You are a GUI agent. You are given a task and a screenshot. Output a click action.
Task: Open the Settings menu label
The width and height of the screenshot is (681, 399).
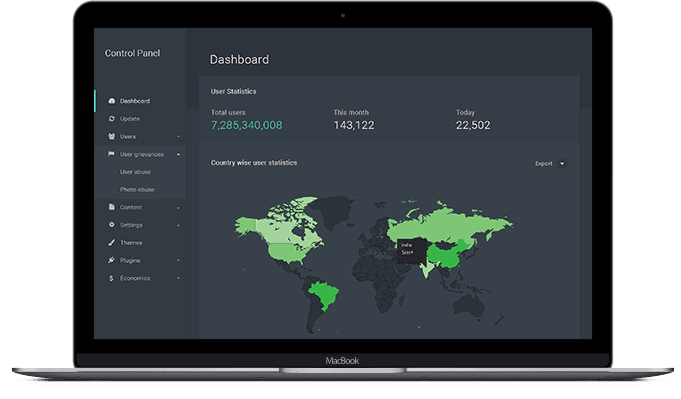tap(131, 225)
